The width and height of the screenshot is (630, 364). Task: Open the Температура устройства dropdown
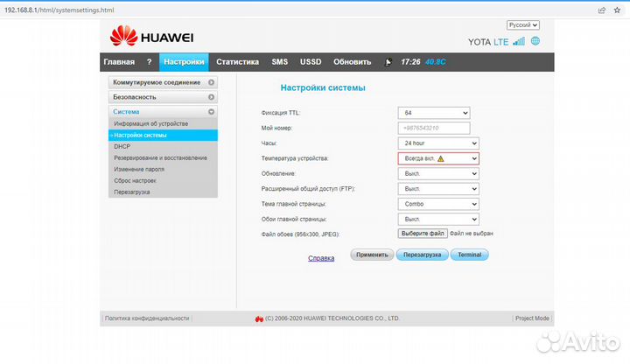coord(437,158)
